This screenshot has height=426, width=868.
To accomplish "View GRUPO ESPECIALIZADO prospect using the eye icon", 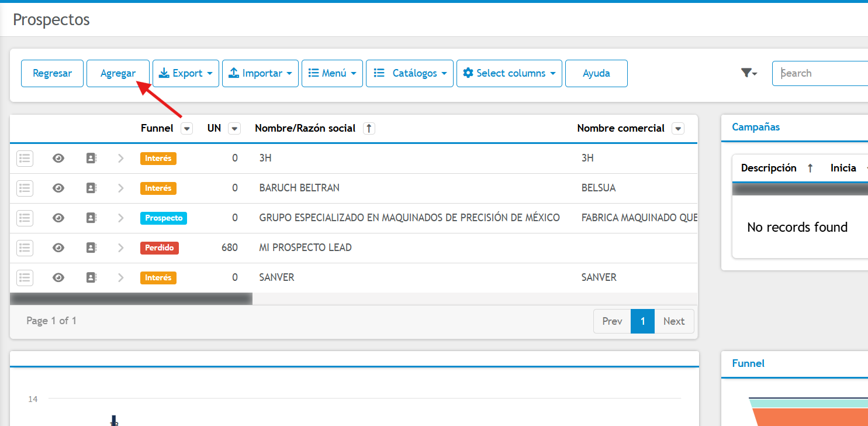I will pyautogui.click(x=58, y=218).
